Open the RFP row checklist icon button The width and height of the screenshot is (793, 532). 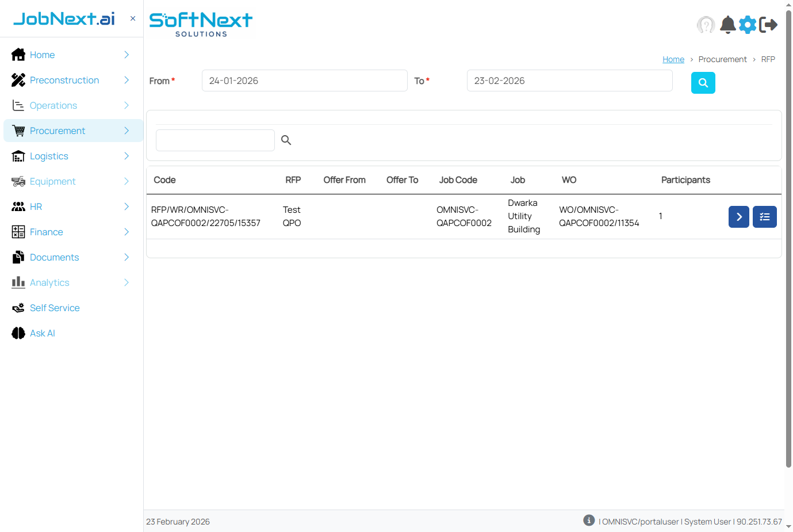(x=764, y=217)
